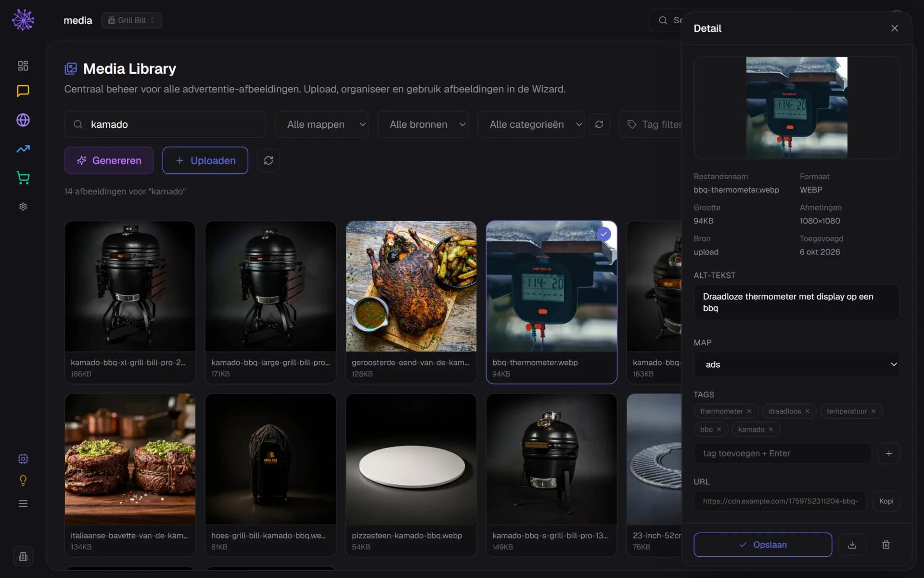Open the Grill Bill workspace switcher
The height and width of the screenshot is (578, 924).
pos(131,20)
